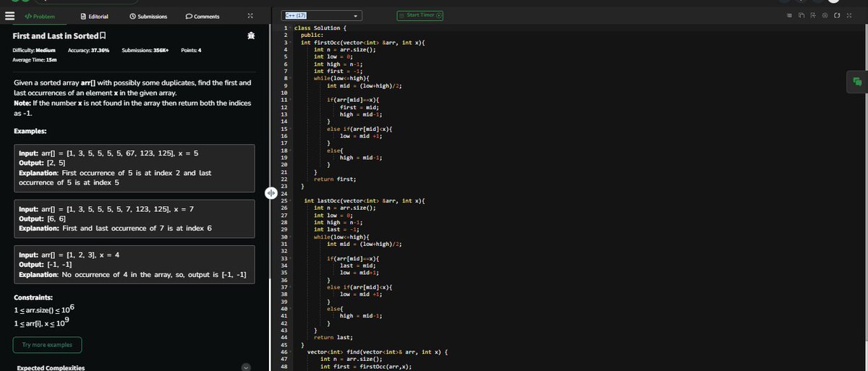868x371 pixels.
Task: Click the 'return last;' code line
Action: [x=333, y=337]
